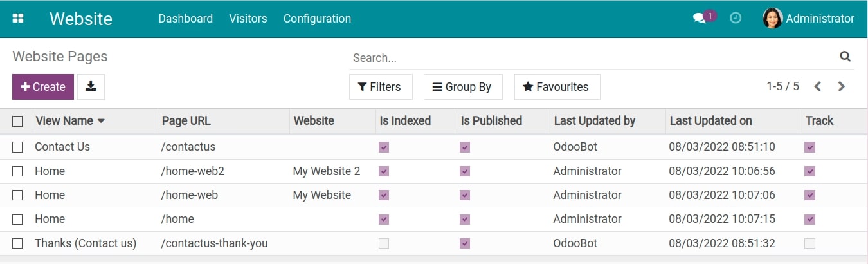The height and width of the screenshot is (264, 868).
Task: Tick the select-all checkbox in header
Action: point(17,121)
